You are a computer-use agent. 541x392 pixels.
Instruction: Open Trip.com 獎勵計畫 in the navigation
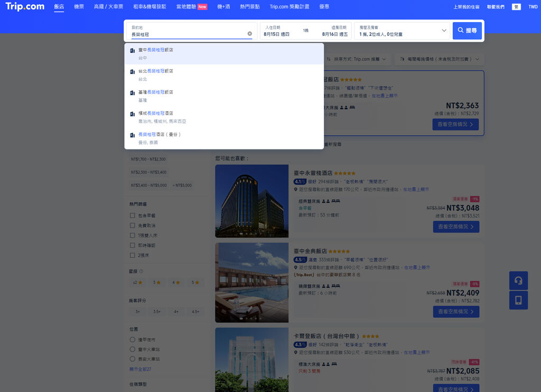(290, 6)
